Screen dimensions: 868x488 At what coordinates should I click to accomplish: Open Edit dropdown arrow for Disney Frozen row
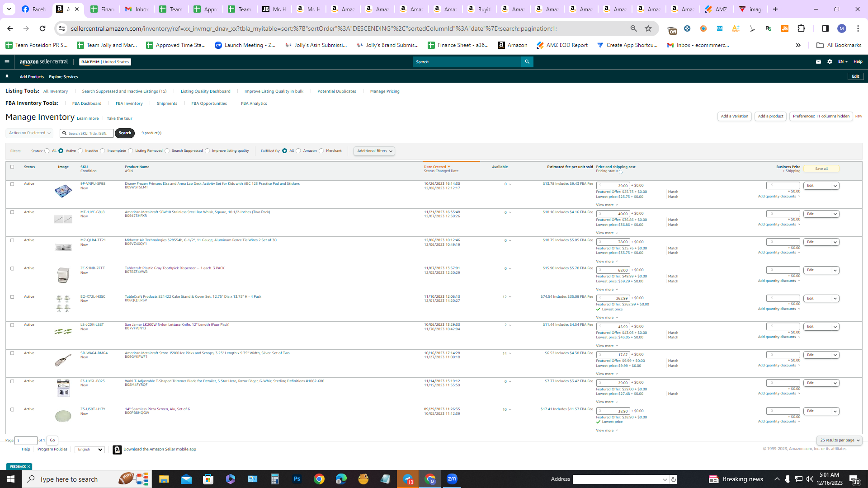[835, 186]
